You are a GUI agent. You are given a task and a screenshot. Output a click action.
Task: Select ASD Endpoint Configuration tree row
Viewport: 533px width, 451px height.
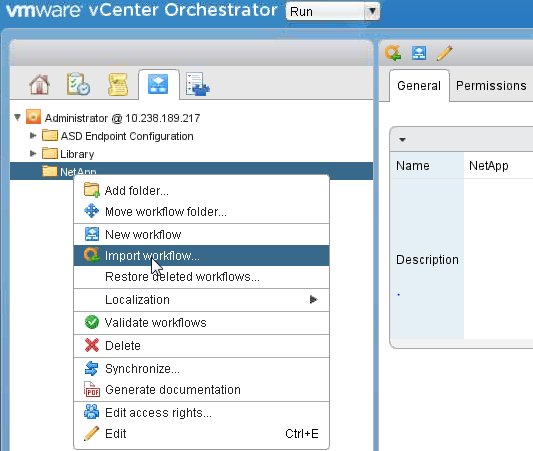click(191, 136)
